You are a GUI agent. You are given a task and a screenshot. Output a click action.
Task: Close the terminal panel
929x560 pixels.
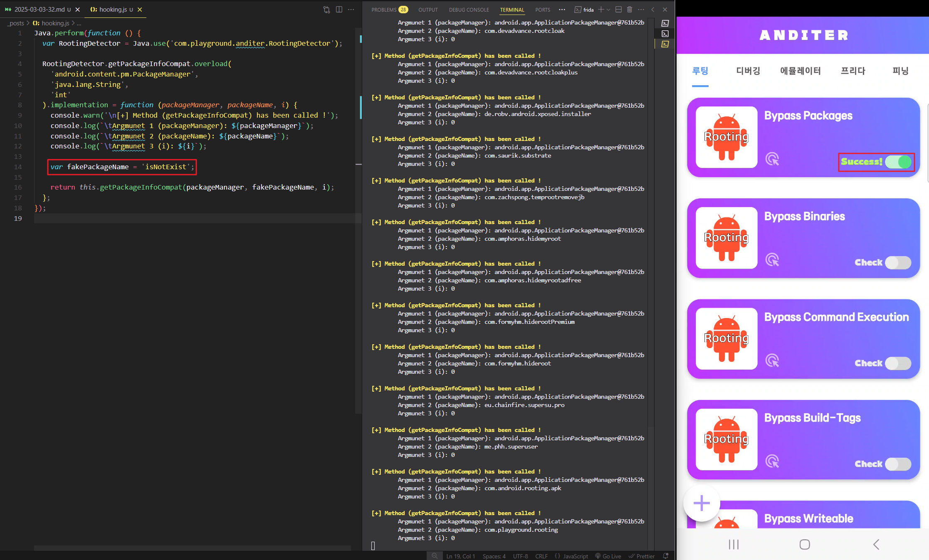665,10
